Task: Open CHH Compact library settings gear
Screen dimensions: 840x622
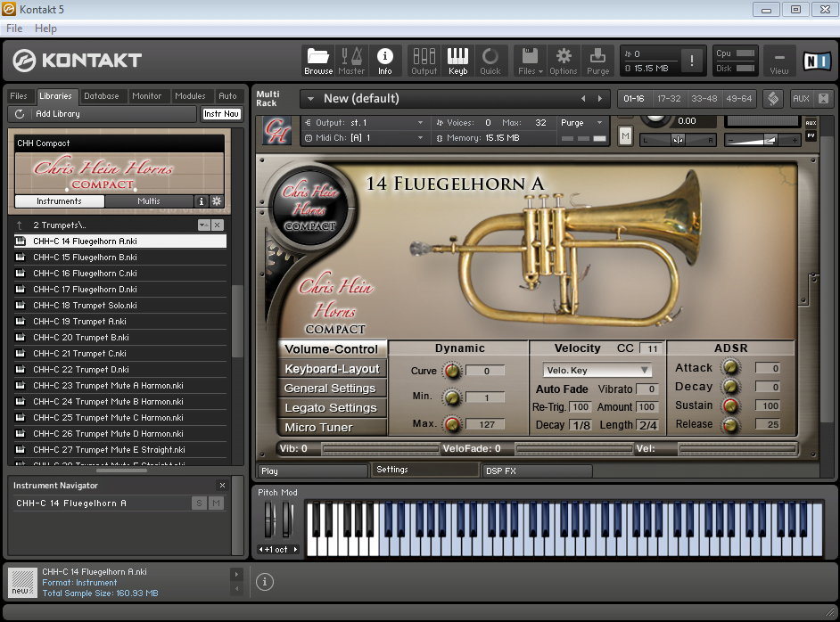Action: point(217,201)
